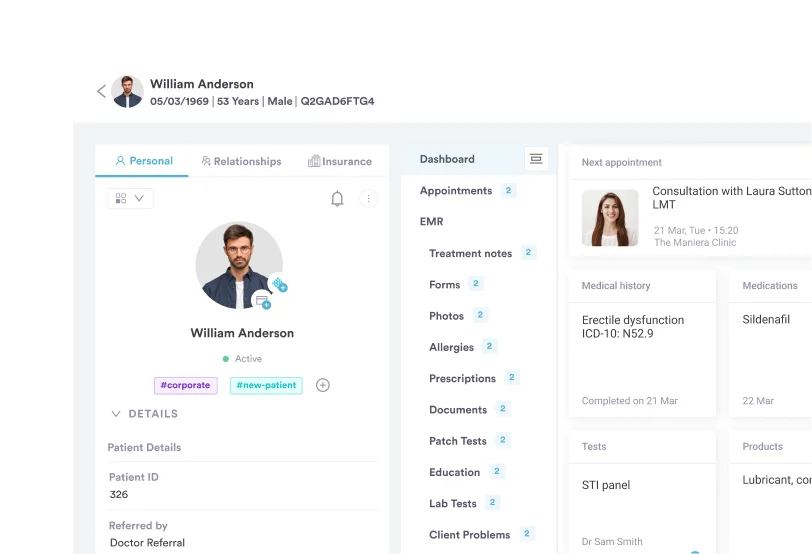Collapse the DETAILS section

click(x=116, y=414)
